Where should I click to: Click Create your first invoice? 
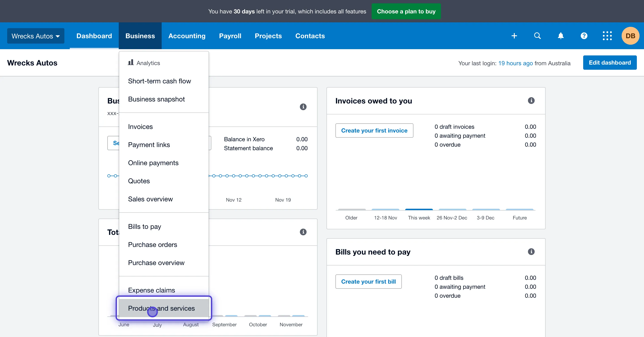coord(374,131)
